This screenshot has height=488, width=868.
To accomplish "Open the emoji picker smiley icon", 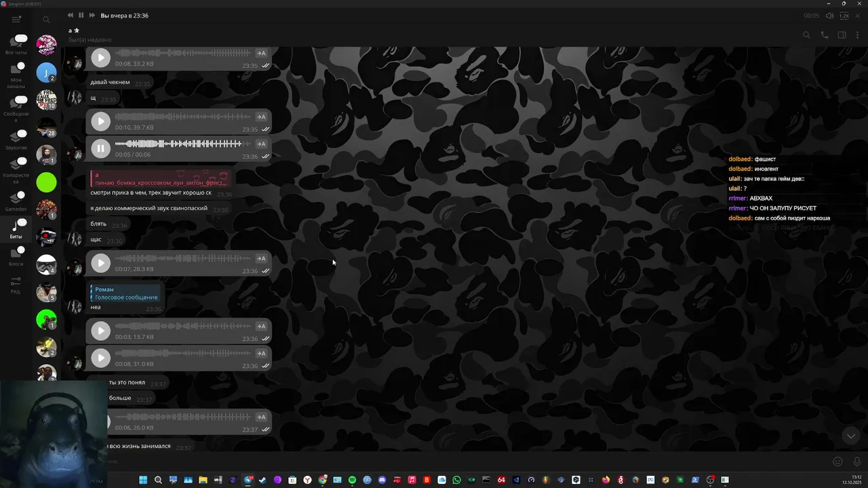I will pyautogui.click(x=837, y=462).
